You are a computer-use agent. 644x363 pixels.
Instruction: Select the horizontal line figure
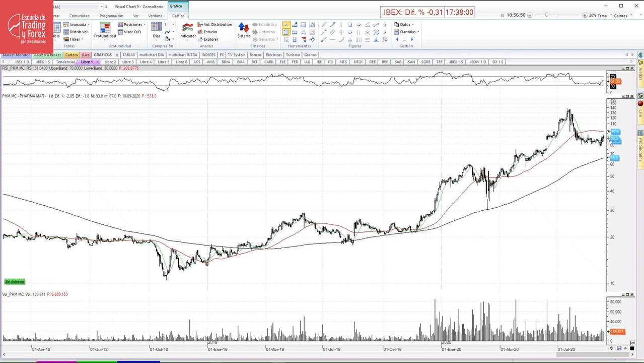(x=332, y=39)
